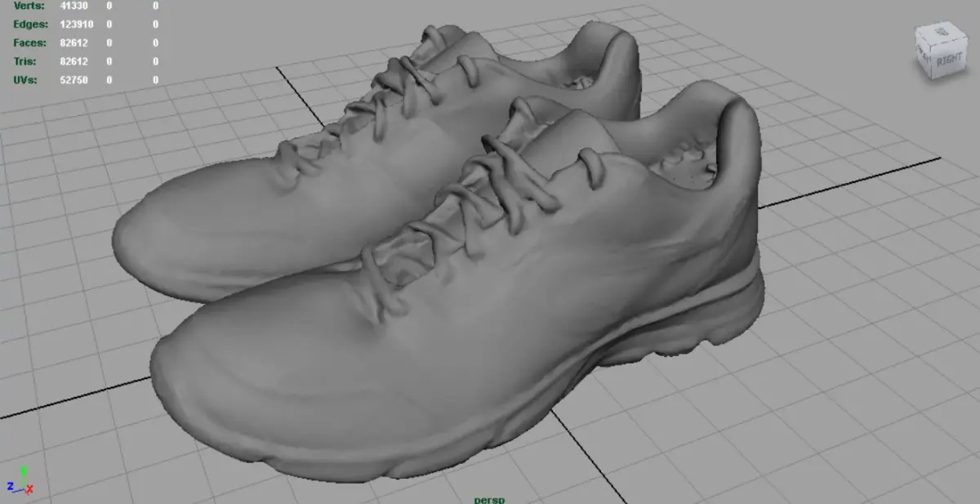Click the UVs: label in the HUD
980x504 pixels.
(26, 81)
